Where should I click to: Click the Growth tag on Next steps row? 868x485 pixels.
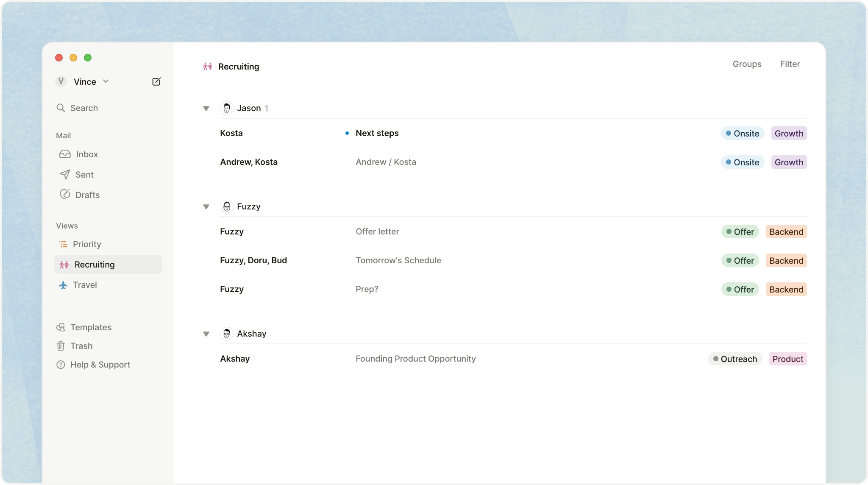(x=789, y=134)
